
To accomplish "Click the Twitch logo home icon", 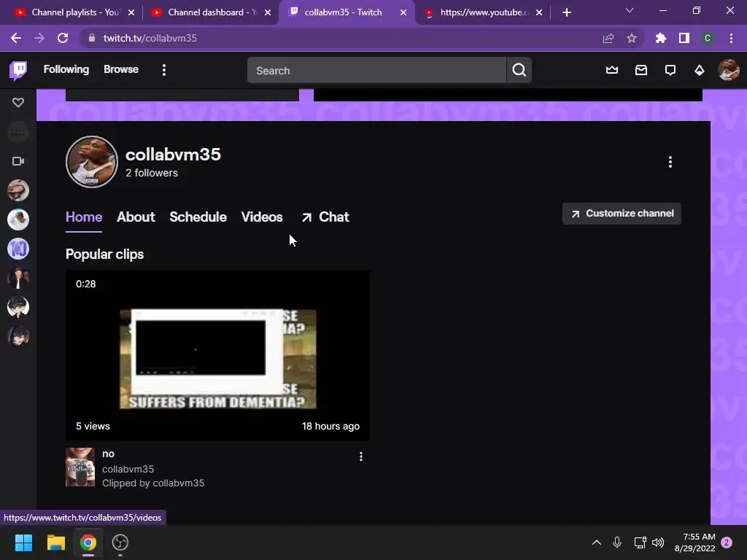I will [x=18, y=71].
